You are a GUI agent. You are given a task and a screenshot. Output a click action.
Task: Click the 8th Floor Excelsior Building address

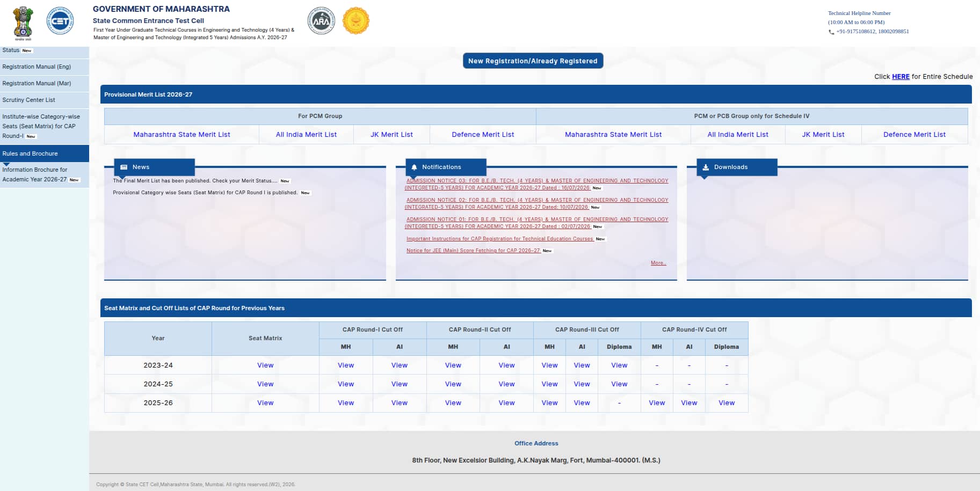coord(536,460)
